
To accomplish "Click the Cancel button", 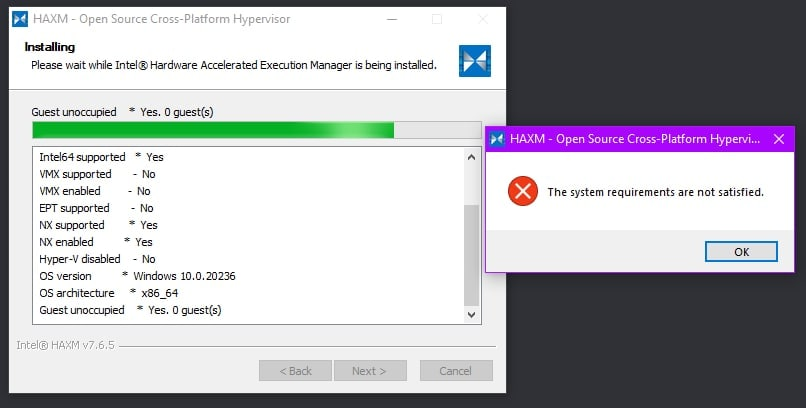I will tap(456, 370).
